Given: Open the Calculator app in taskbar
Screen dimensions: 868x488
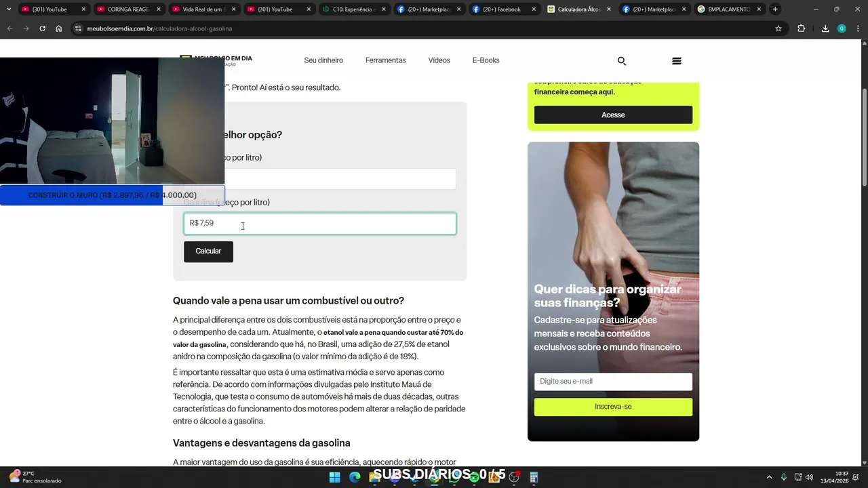Looking at the screenshot, I should tap(534, 477).
